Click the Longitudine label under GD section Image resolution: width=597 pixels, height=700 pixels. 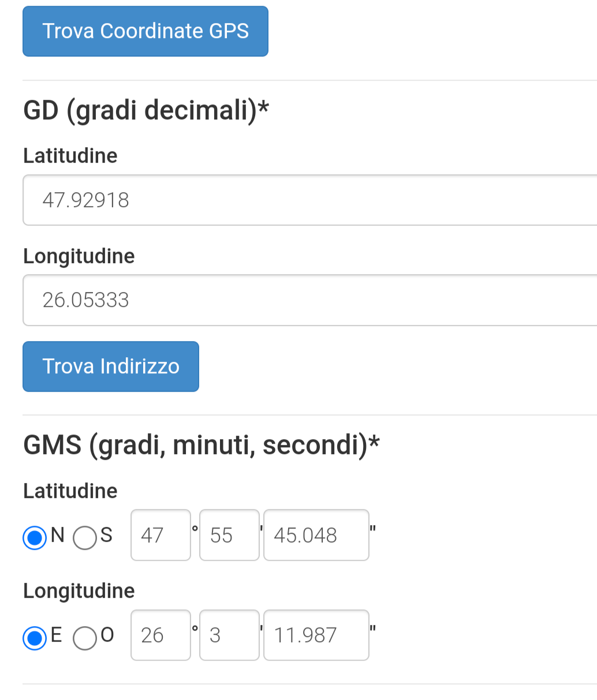tap(79, 256)
